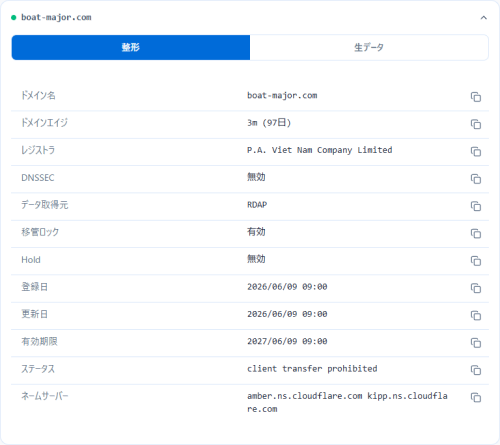Screen dimensions: 500x445
Task: Click the 登録日 label
Action: point(34,287)
